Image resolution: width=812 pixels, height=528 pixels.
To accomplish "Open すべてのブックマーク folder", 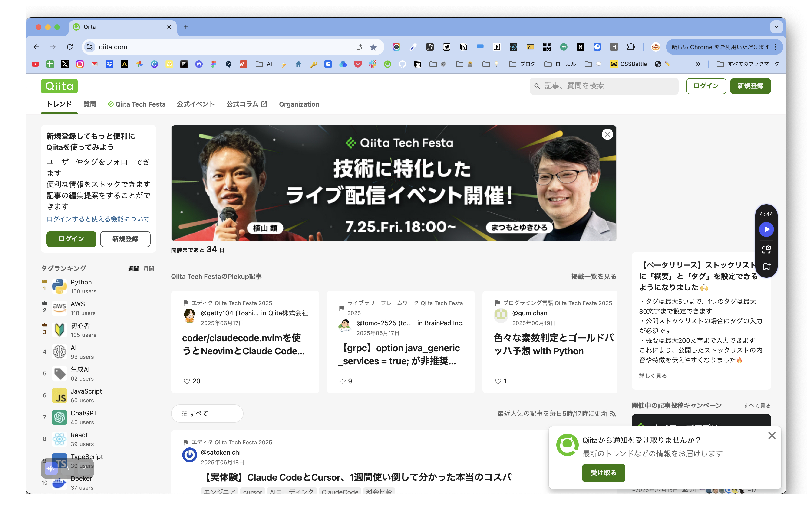I will (748, 64).
